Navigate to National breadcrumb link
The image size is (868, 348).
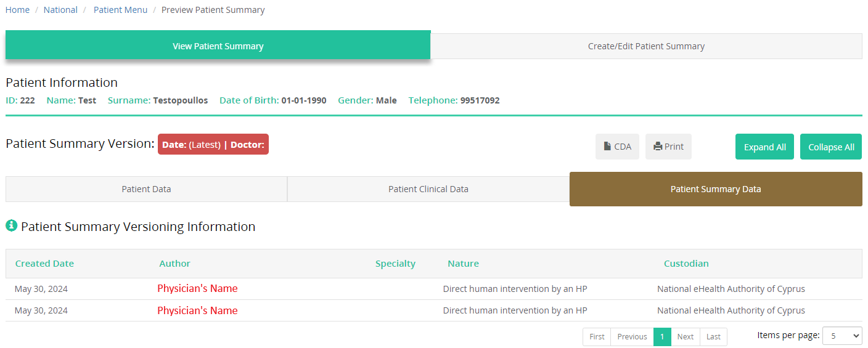click(60, 10)
